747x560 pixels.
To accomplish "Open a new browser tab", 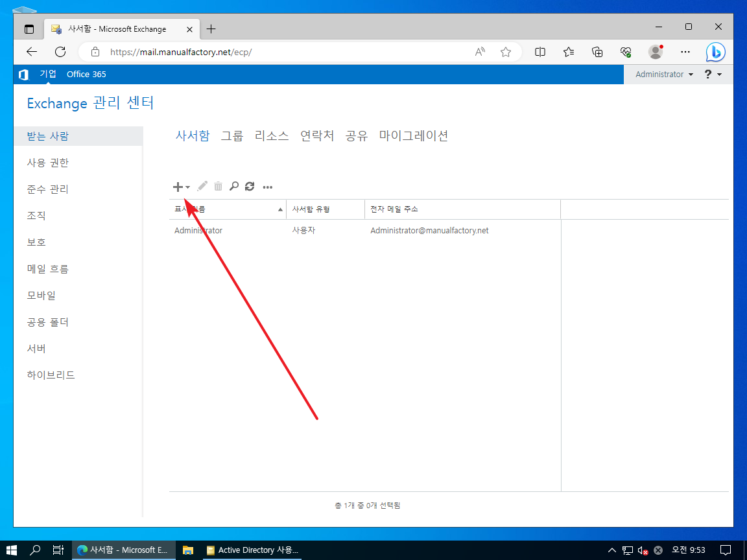I will 211,29.
